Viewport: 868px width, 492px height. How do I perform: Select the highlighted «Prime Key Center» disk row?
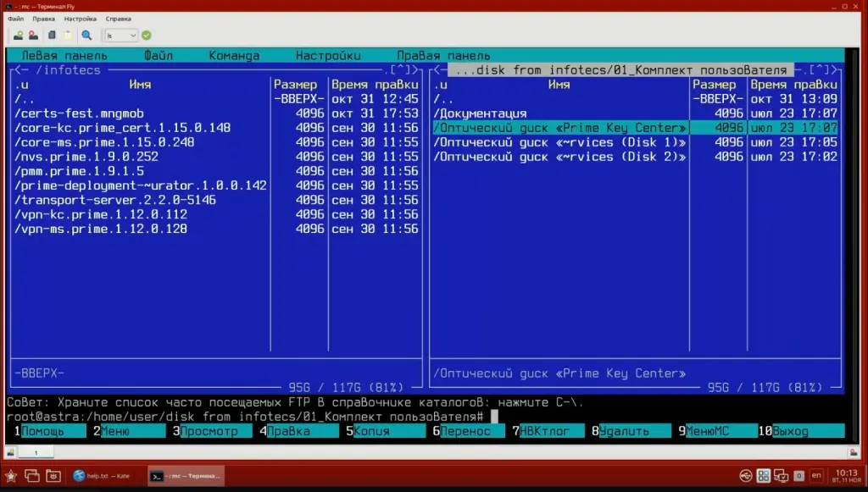635,128
